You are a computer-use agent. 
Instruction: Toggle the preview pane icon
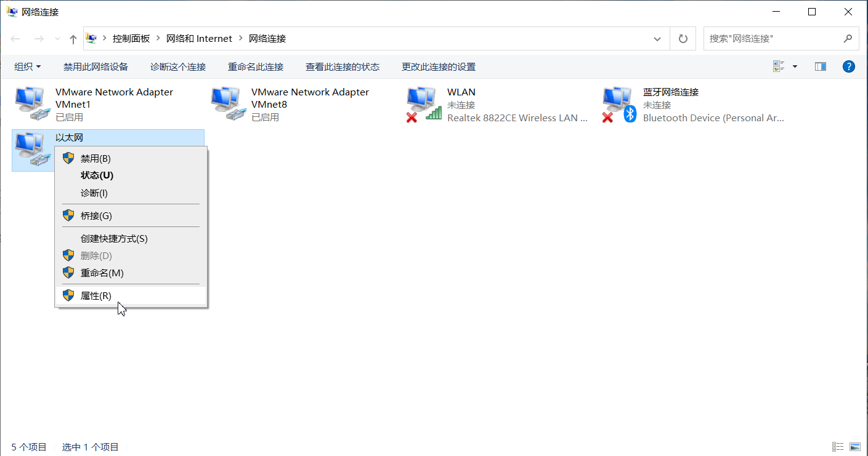(820, 66)
